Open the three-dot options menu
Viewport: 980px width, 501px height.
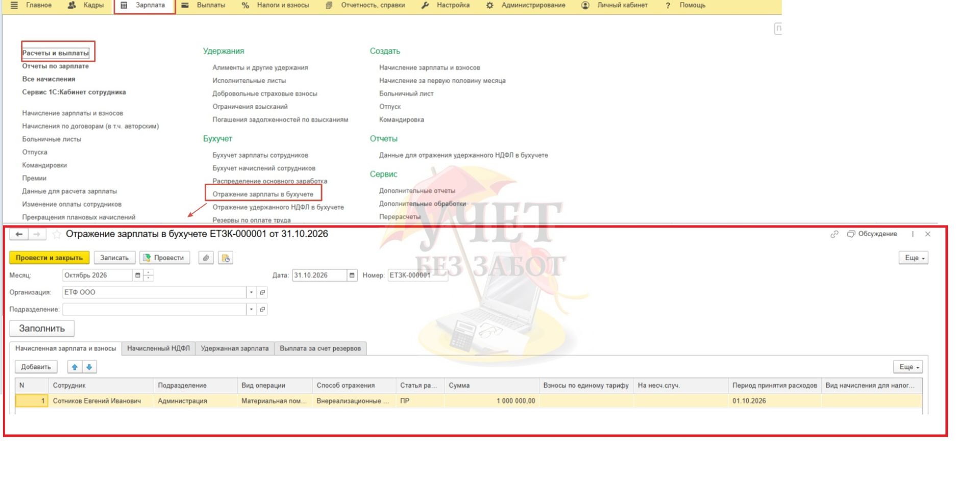click(913, 234)
